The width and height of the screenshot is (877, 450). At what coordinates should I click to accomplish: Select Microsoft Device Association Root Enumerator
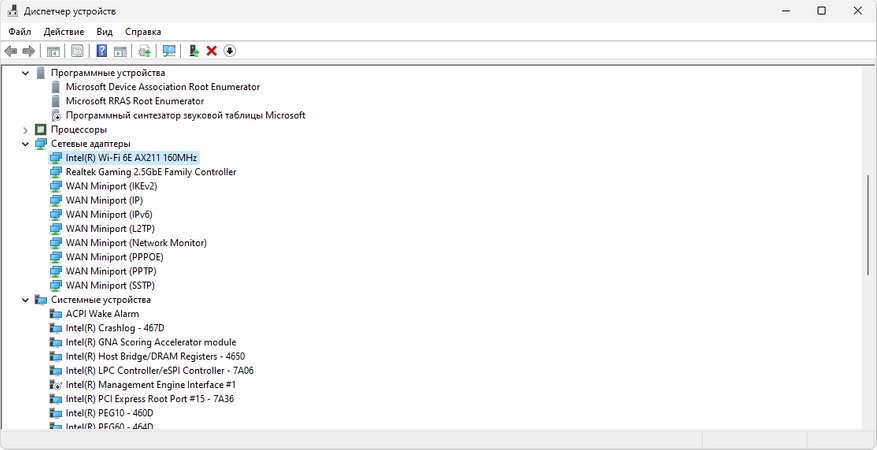point(163,87)
